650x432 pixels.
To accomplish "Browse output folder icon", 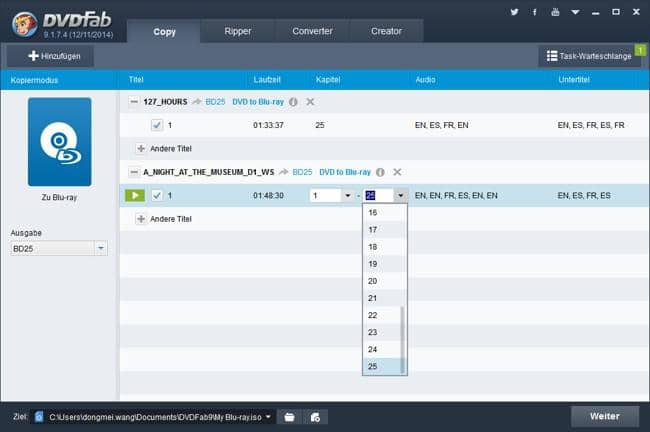I will pyautogui.click(x=288, y=416).
